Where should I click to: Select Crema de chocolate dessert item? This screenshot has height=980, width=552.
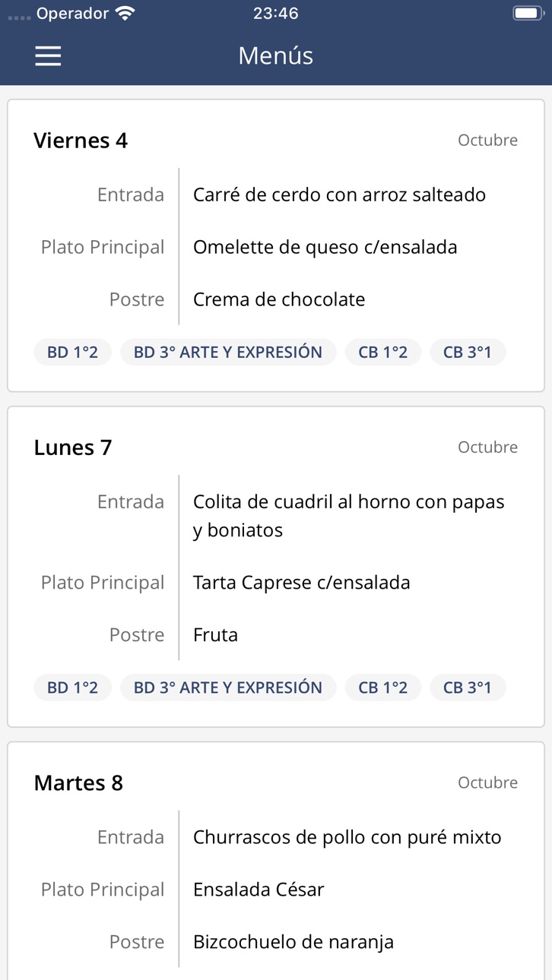tap(279, 299)
